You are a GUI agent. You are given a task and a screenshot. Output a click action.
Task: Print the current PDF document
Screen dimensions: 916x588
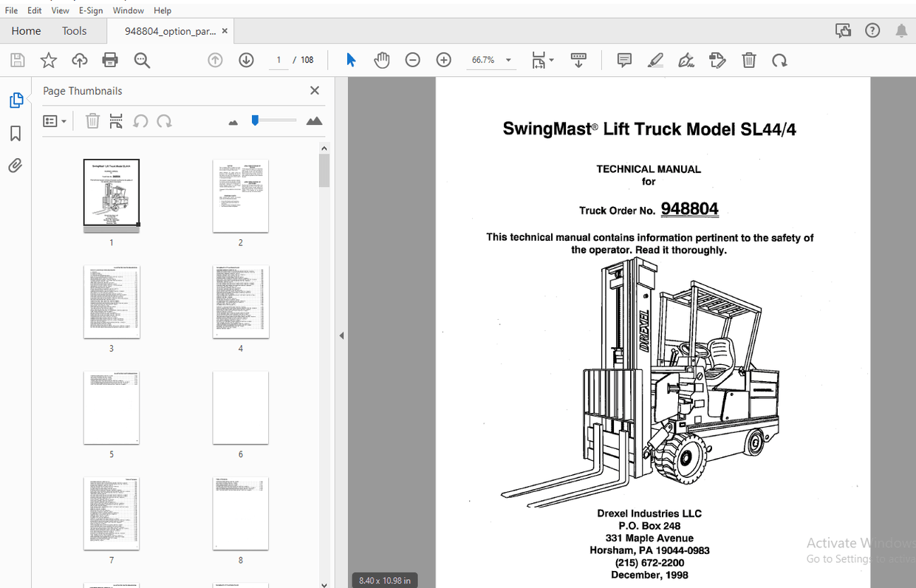coord(110,60)
